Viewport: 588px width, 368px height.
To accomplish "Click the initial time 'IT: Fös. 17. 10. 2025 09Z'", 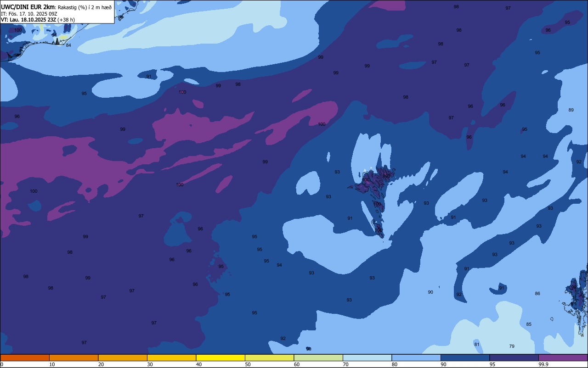I will pos(29,14).
